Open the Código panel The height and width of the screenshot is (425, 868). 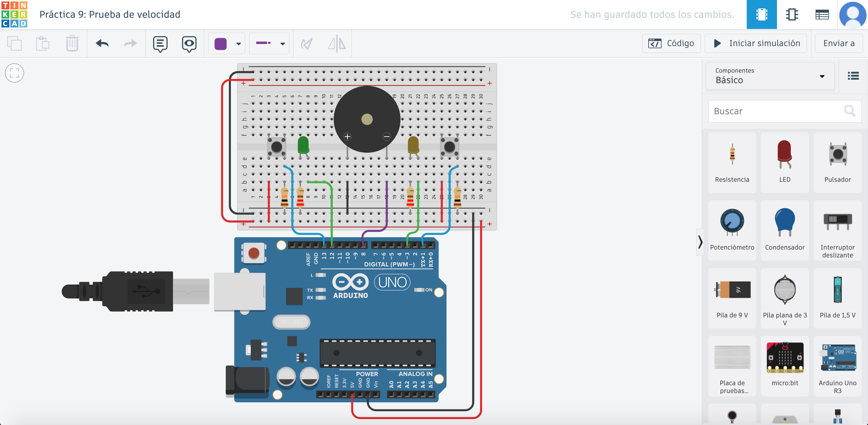[671, 43]
